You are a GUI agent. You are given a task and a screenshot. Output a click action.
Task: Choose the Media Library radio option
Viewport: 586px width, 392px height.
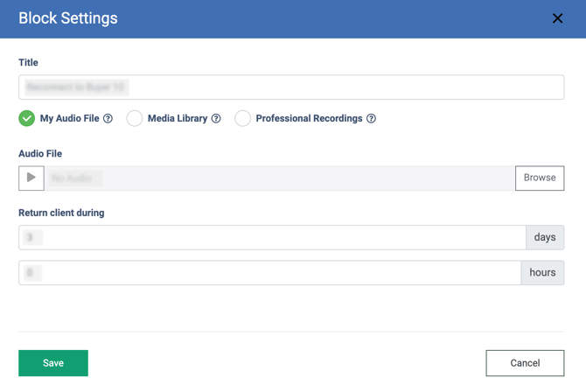coord(135,118)
